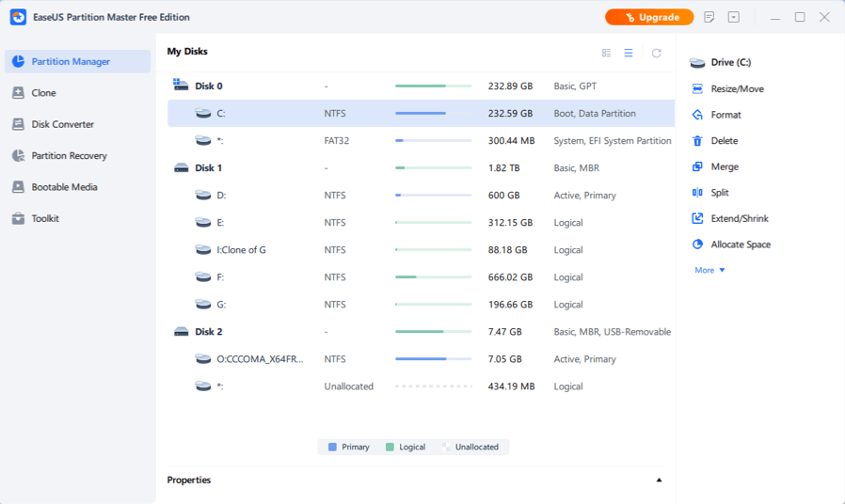The height and width of the screenshot is (504, 845).
Task: Switch to grid view layout
Action: click(x=607, y=54)
